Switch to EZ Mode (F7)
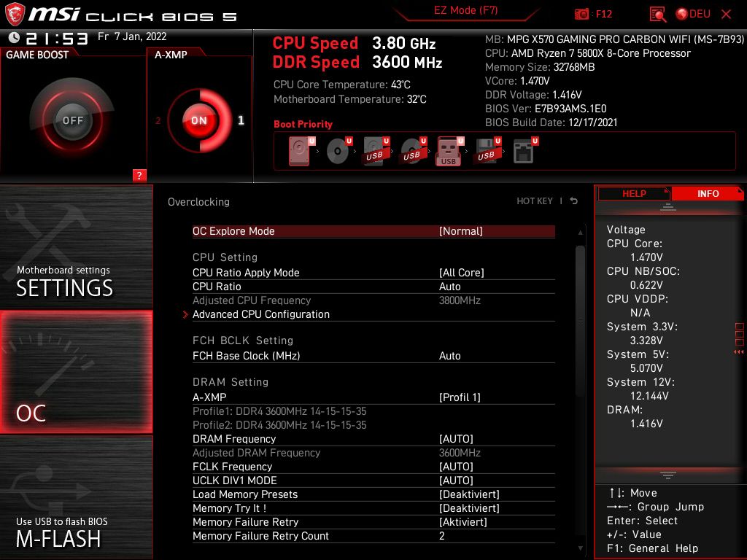Image resolution: width=747 pixels, height=560 pixels. (x=466, y=10)
